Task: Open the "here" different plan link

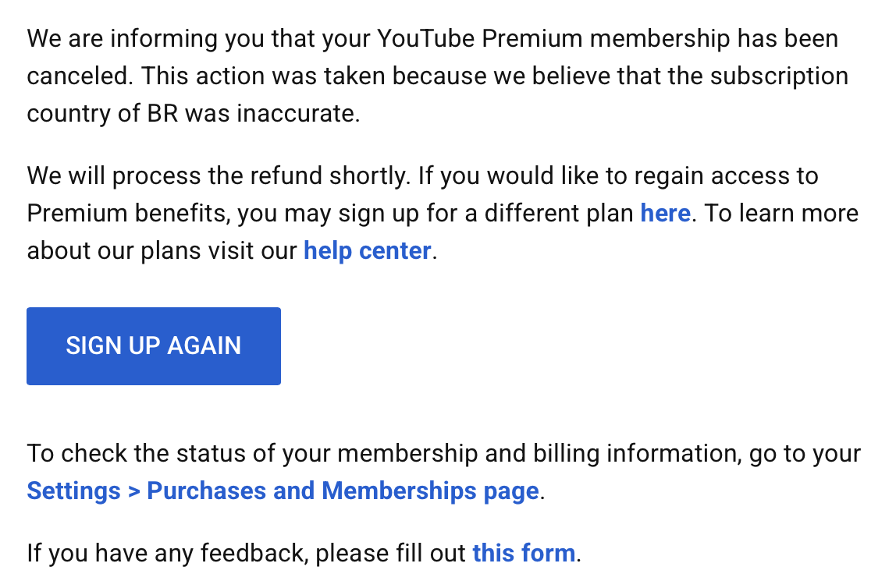Action: click(x=665, y=214)
